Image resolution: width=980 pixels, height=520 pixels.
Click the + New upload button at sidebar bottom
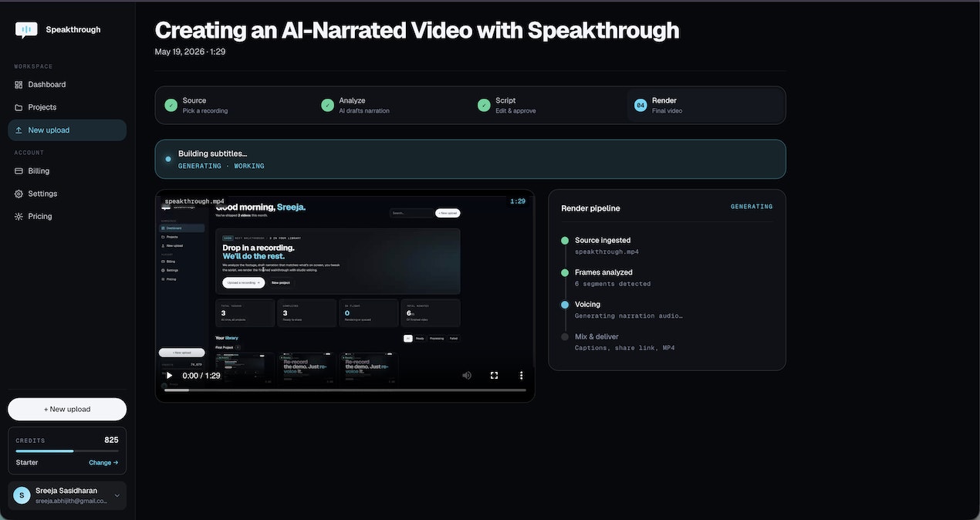67,409
